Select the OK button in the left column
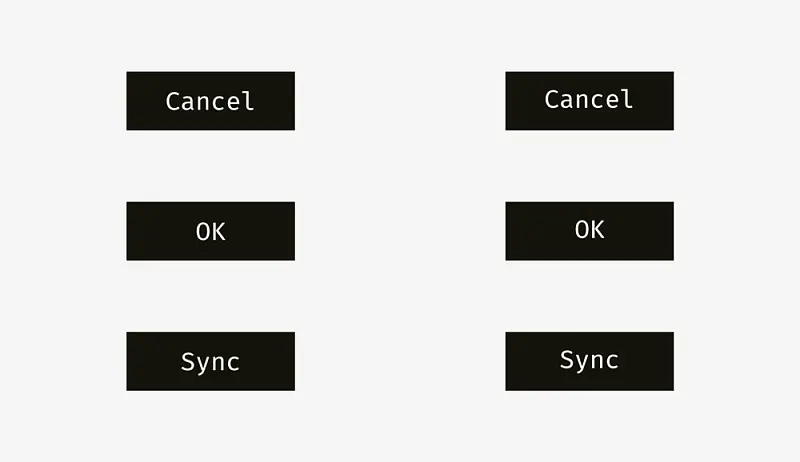This screenshot has width=800, height=462. click(x=210, y=231)
